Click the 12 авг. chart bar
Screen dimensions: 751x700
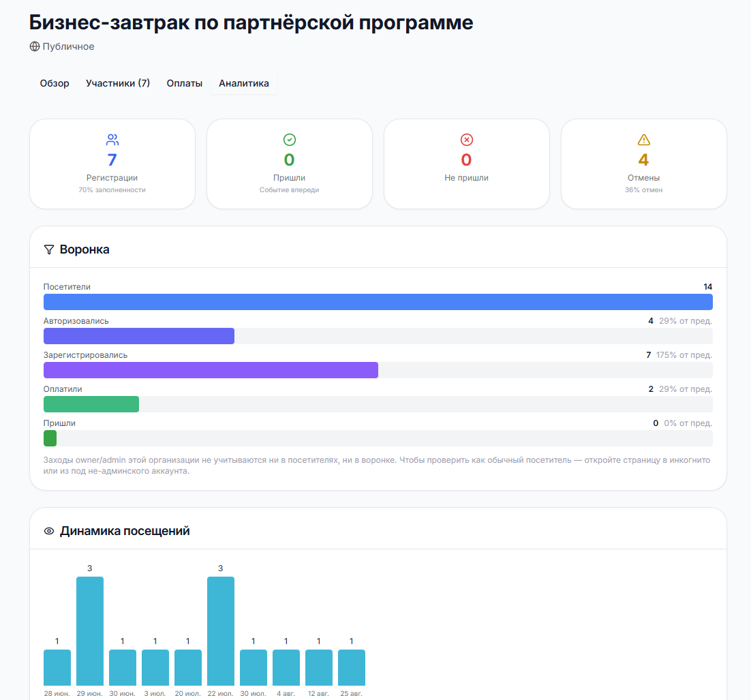[x=318, y=667]
